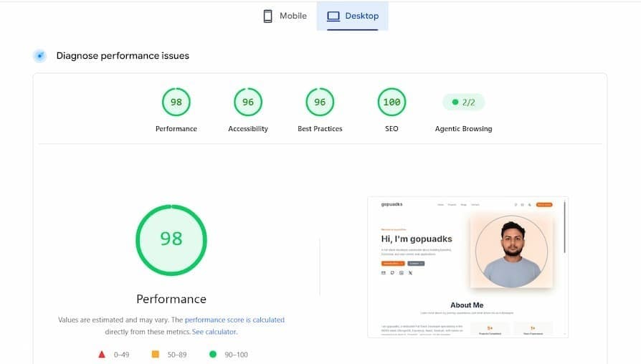This screenshot has width=641, height=364.
Task: Open the See calculator link
Action: pos(214,332)
